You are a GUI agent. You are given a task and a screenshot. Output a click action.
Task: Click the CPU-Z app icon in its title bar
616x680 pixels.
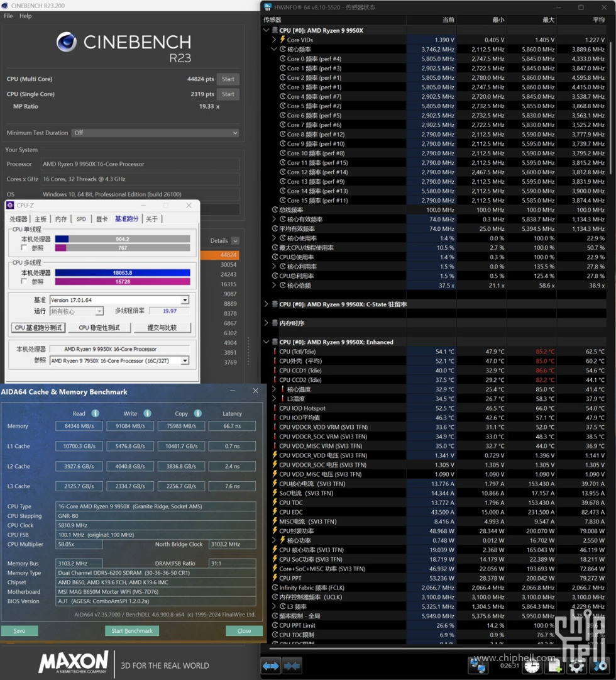[x=11, y=206]
